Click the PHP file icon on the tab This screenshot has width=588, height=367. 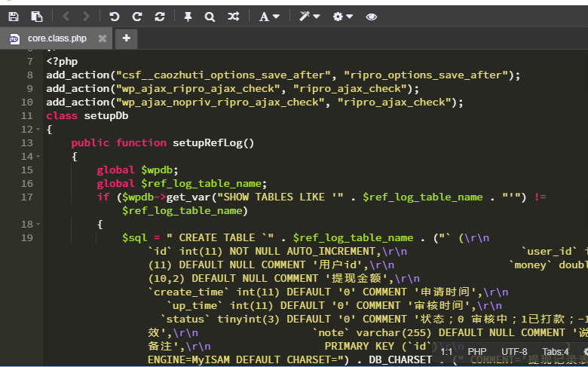pos(14,38)
